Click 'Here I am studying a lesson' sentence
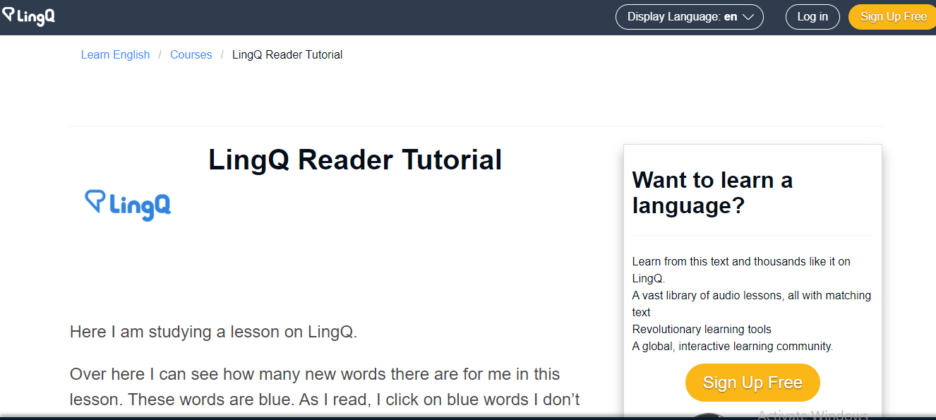The image size is (936, 420). coord(213,332)
